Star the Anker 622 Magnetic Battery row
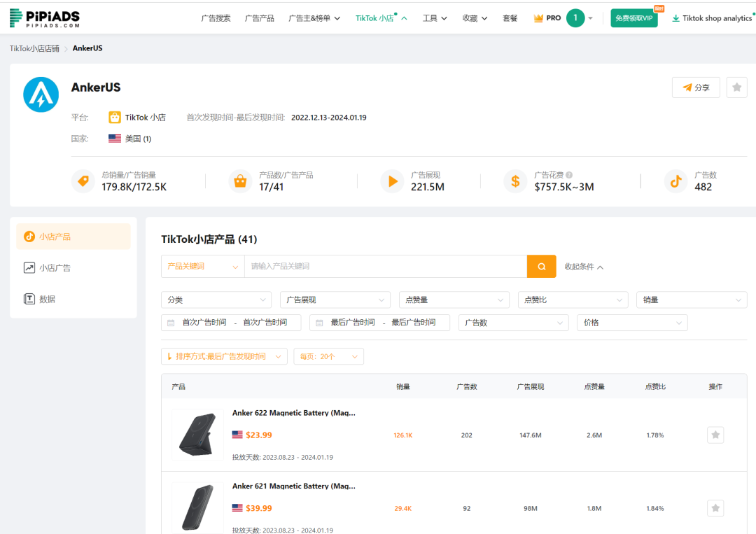 tap(715, 435)
